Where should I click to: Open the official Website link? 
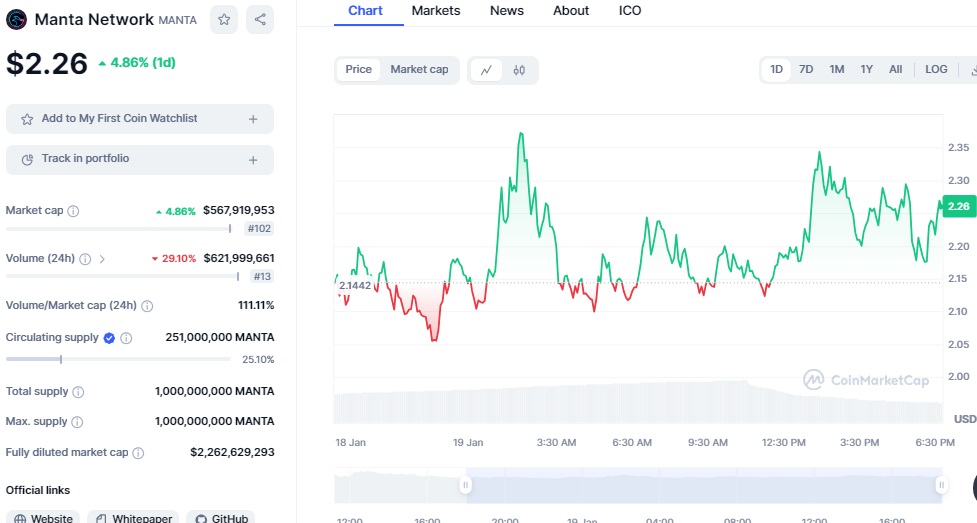point(43,517)
